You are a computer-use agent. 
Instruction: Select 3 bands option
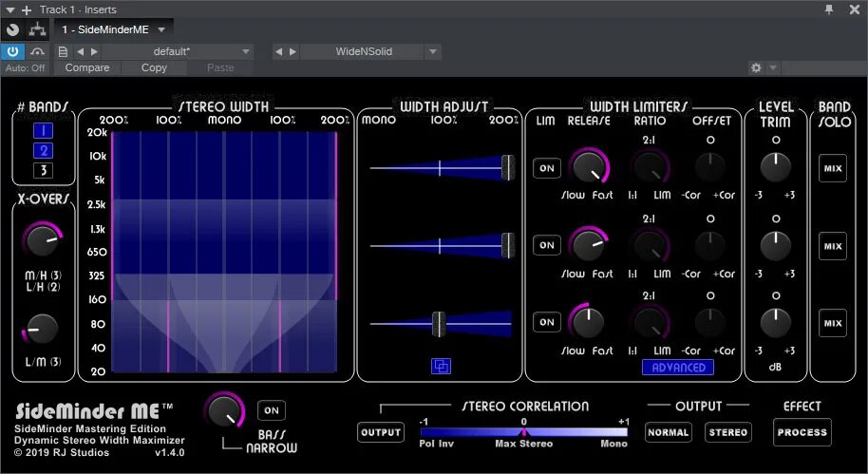click(x=43, y=170)
